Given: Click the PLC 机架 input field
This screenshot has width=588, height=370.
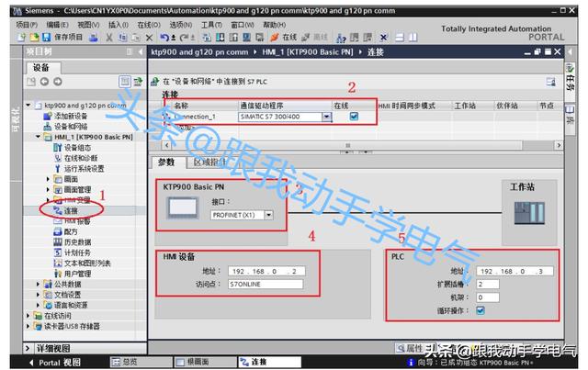Looking at the screenshot, I should (488, 297).
